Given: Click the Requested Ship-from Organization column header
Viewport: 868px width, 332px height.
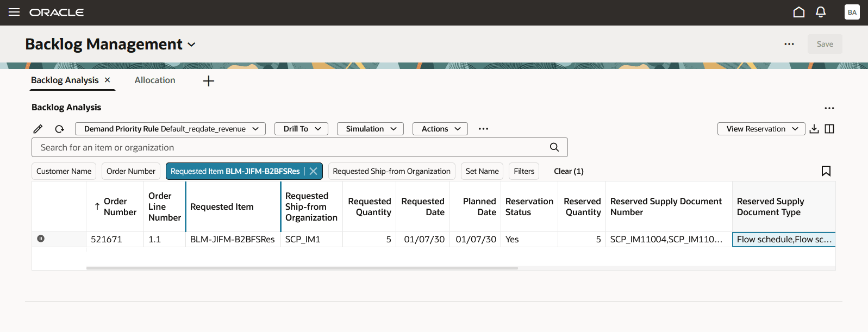Looking at the screenshot, I should 311,206.
